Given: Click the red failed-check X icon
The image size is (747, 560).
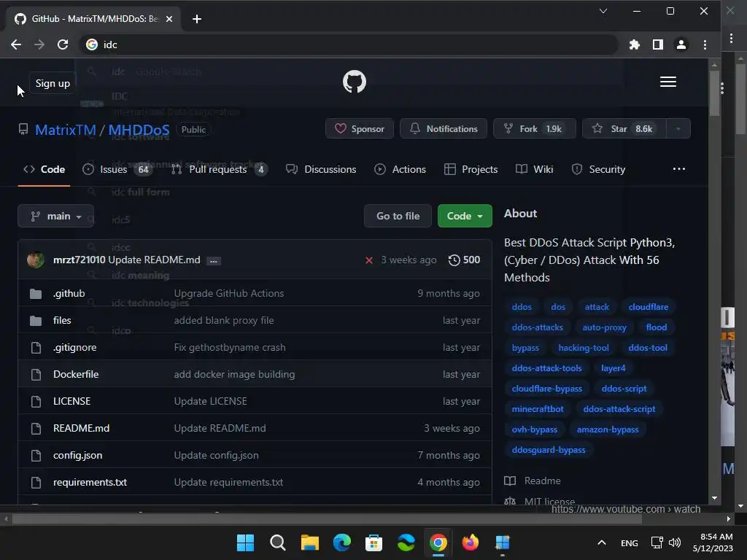Looking at the screenshot, I should 368,260.
